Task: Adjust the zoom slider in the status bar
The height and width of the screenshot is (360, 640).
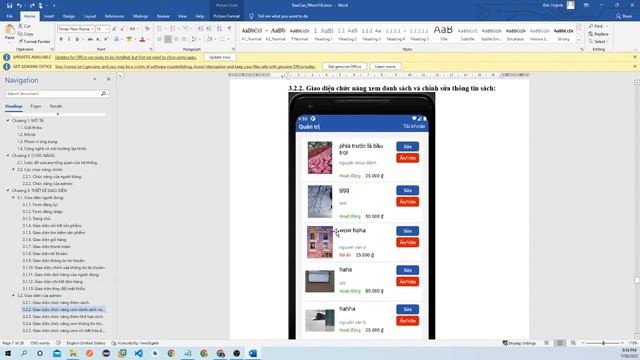Action: (603, 343)
